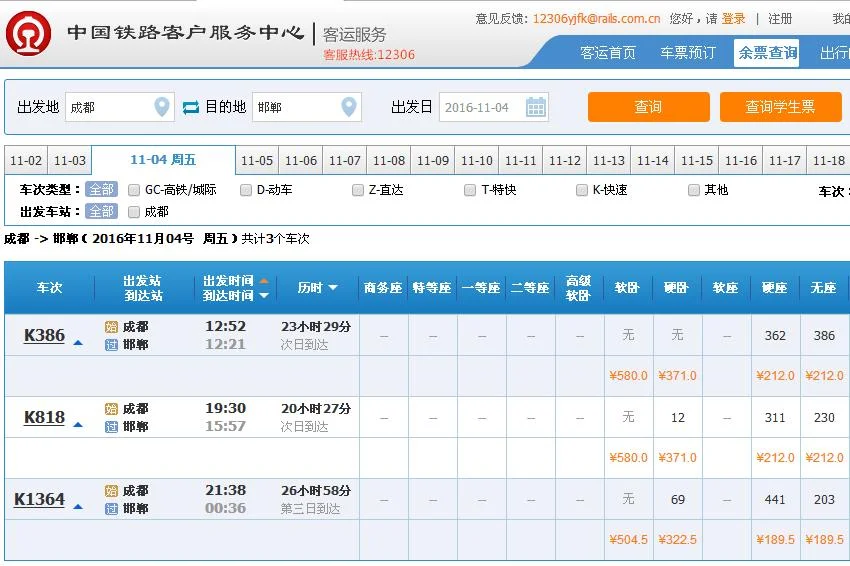Screen dimensions: 850x566
Task: Open the 车票预订 menu
Action: (688, 53)
